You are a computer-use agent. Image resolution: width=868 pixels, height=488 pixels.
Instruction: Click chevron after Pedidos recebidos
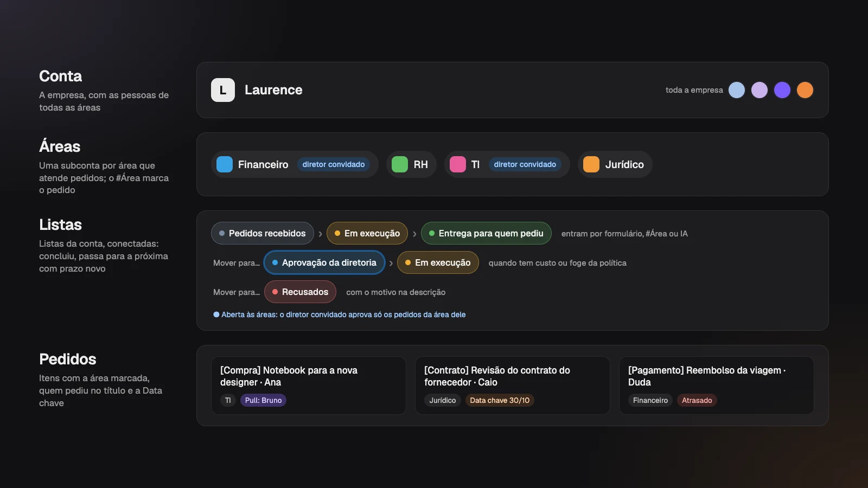tap(320, 234)
